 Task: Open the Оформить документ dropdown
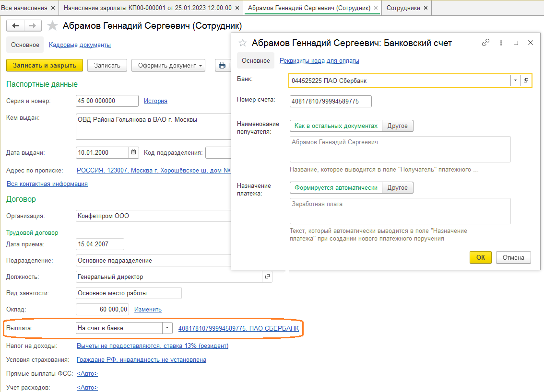point(168,66)
